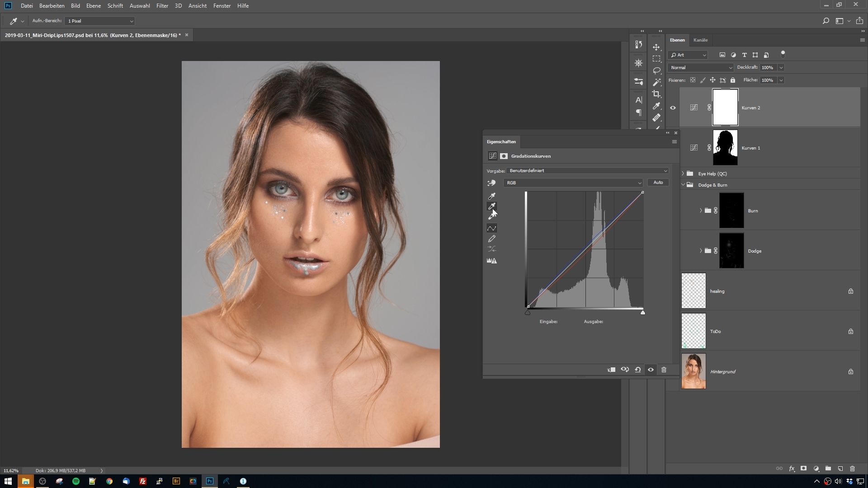Select the Eigenschaften tab
The width and height of the screenshot is (868, 488).
501,141
